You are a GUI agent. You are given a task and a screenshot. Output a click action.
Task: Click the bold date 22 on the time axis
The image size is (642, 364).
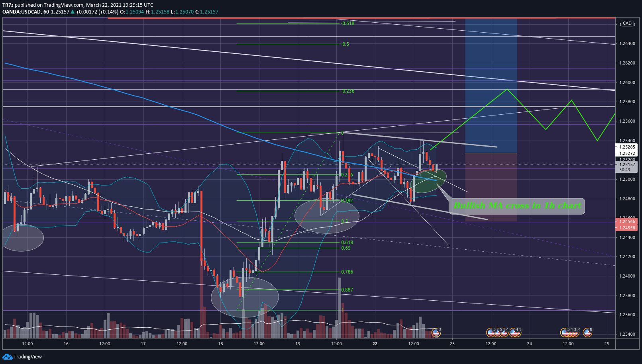[x=375, y=344]
